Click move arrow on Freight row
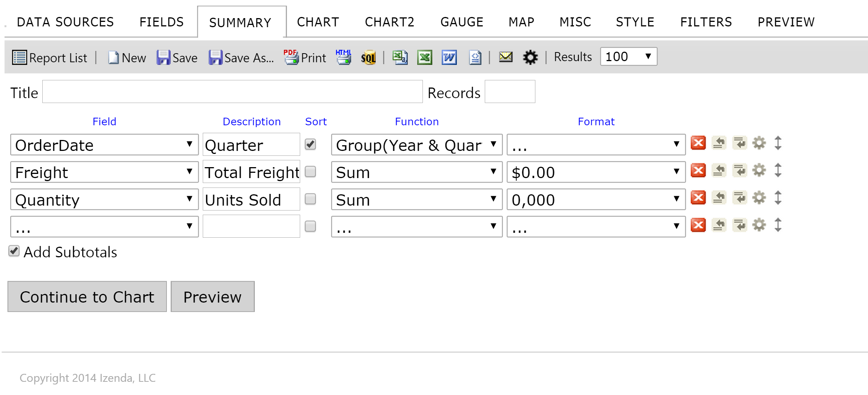 tap(778, 170)
